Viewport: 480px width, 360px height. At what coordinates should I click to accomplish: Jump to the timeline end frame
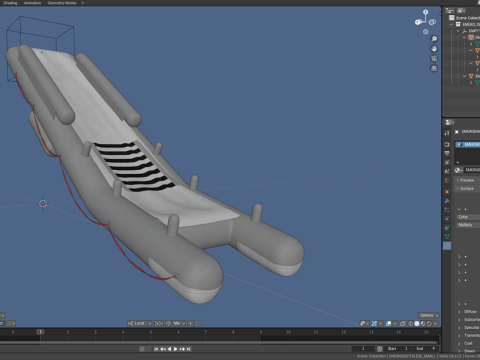click(188, 349)
